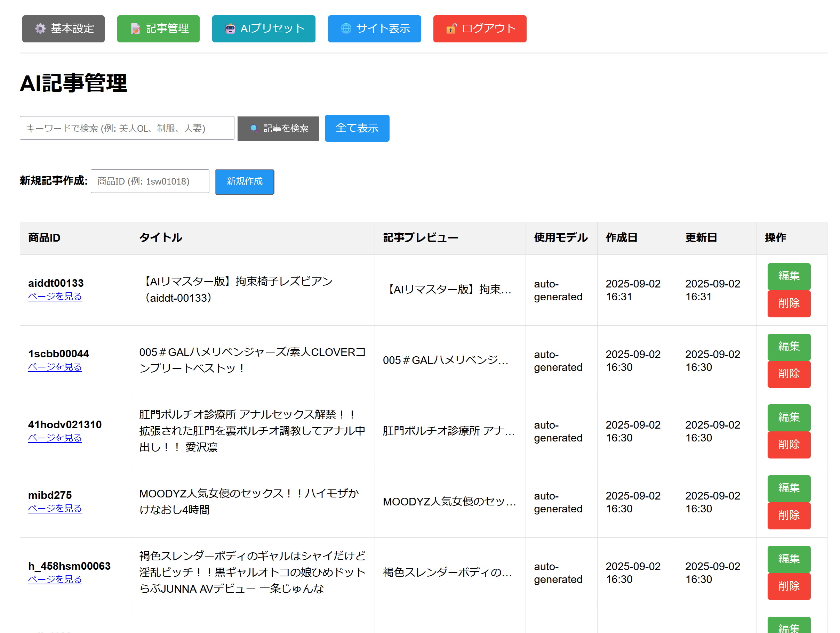Open ページを見る link for aiddt00133
The height and width of the screenshot is (633, 840).
55,297
